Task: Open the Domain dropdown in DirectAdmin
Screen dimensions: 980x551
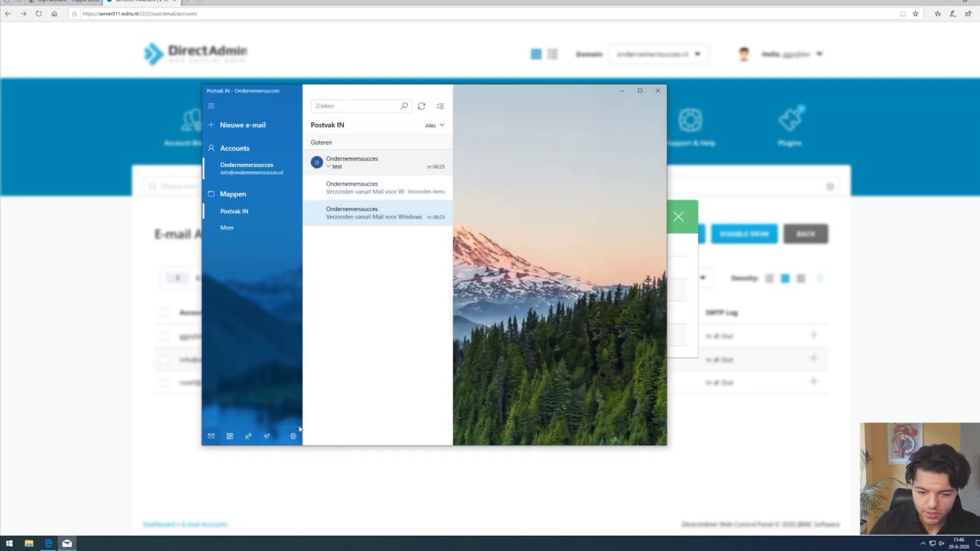Action: pos(658,54)
